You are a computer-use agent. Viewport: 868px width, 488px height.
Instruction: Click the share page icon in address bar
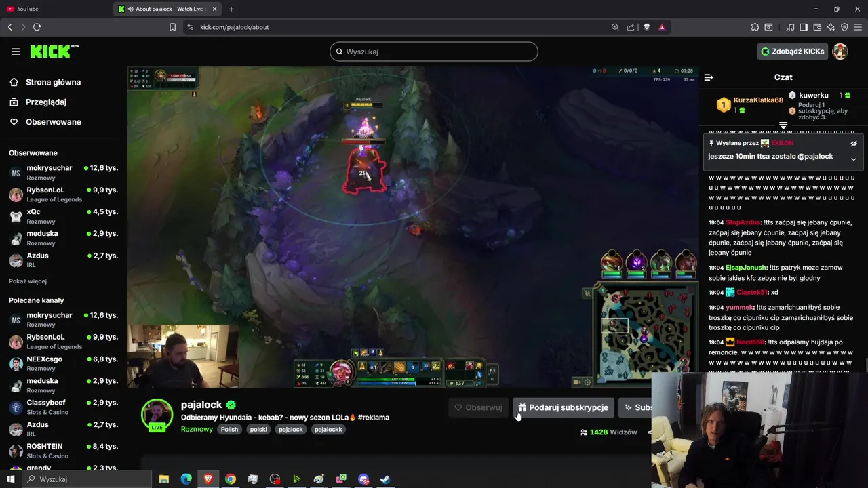[x=631, y=27]
